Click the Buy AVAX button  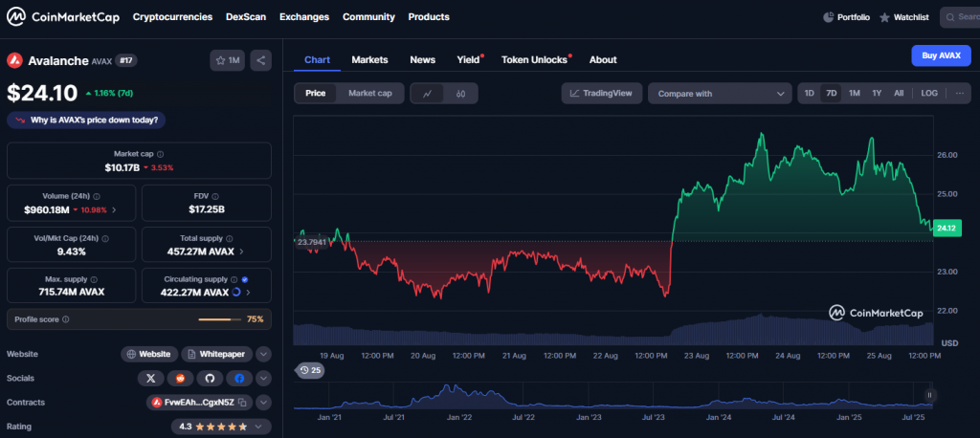(x=942, y=55)
